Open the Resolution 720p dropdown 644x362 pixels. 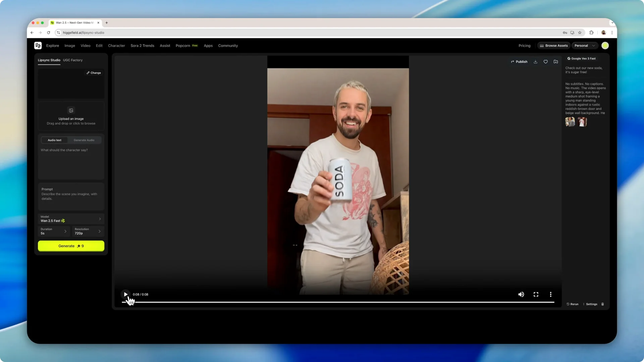tap(88, 231)
